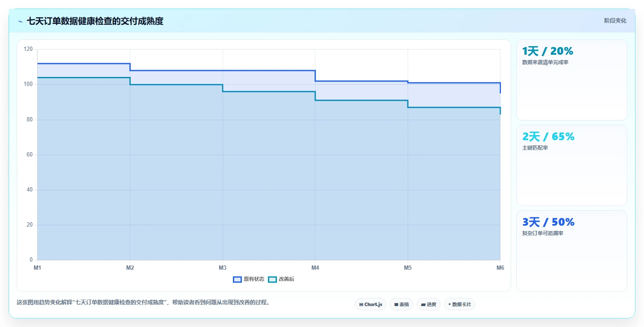Screen dimensions: 644x327
Task: Click the 进度 tag's small icon
Action: coord(423,305)
